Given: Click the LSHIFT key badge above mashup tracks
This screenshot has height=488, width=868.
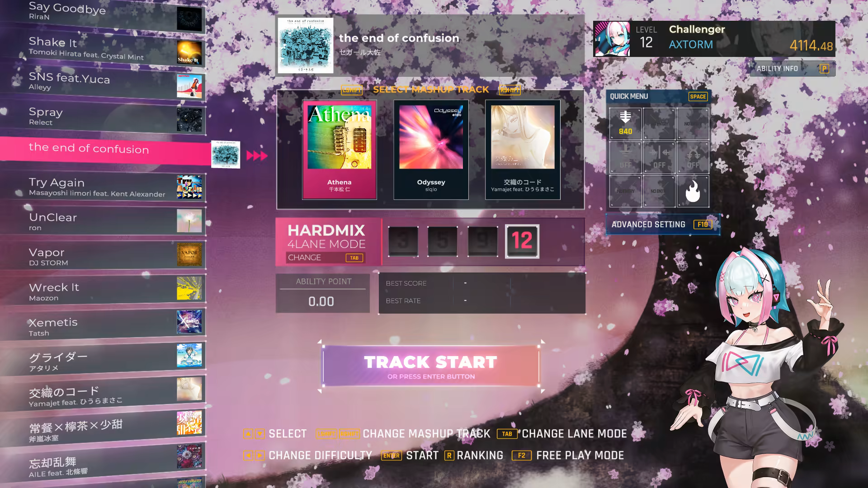Looking at the screenshot, I should 352,90.
